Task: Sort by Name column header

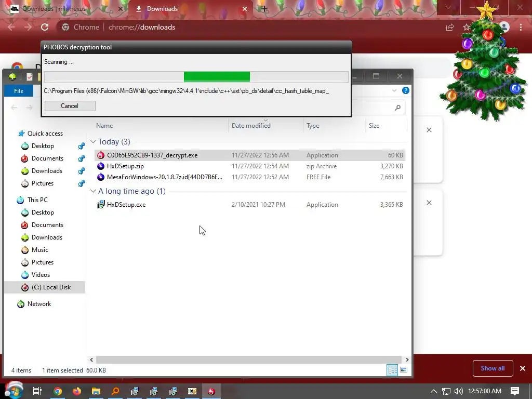Action: (x=104, y=126)
